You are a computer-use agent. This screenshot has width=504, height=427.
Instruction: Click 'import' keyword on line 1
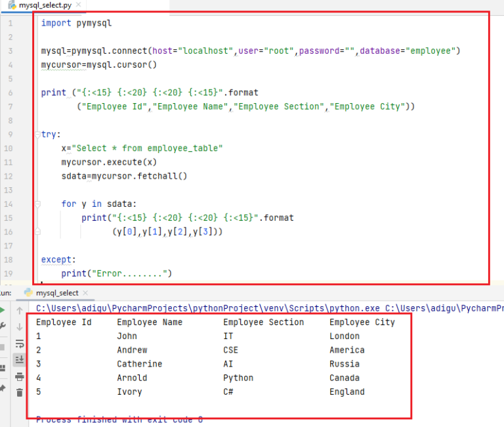pyautogui.click(x=56, y=23)
